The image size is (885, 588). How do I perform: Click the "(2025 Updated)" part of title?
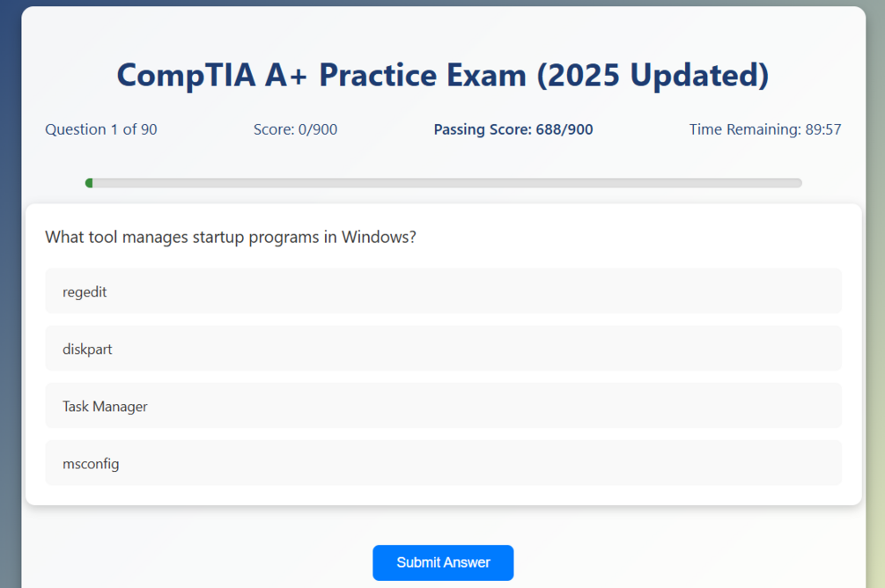pyautogui.click(x=652, y=75)
